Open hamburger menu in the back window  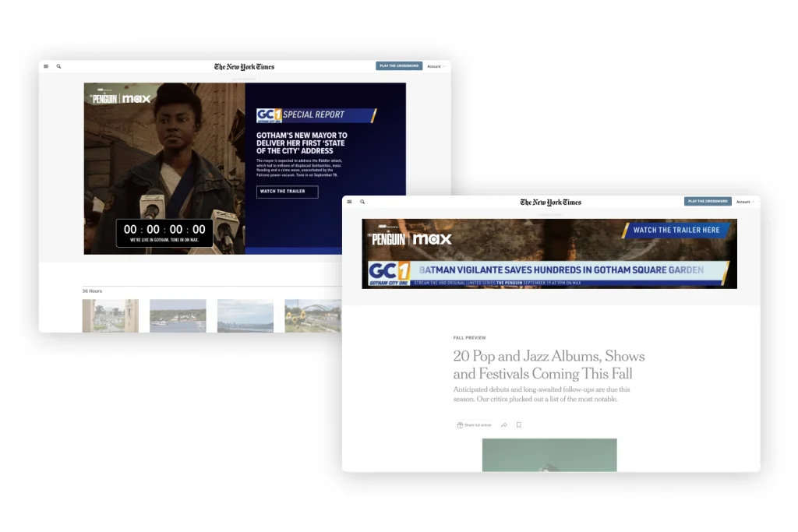click(46, 66)
